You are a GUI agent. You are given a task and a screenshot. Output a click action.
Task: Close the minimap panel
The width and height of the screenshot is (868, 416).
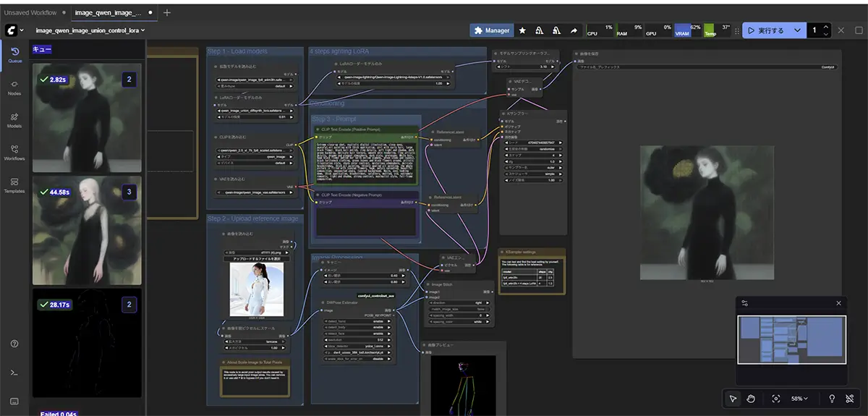click(838, 303)
